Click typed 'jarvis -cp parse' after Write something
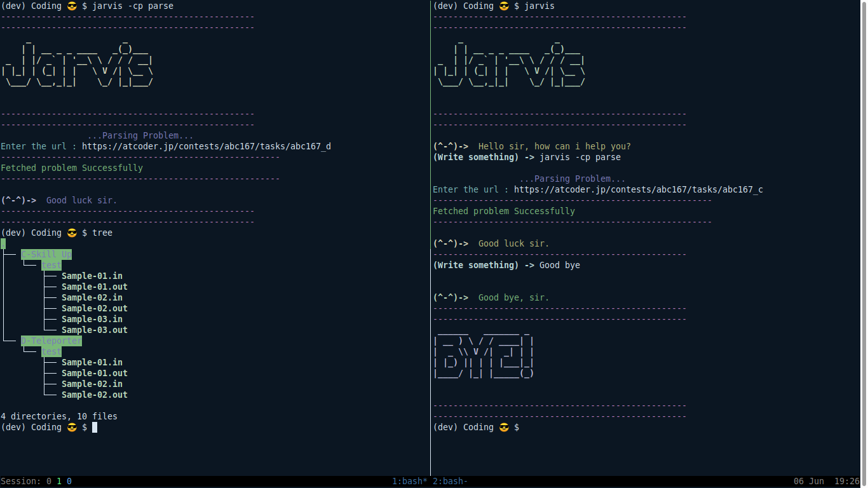Screen dimensions: 868x488 pos(580,157)
